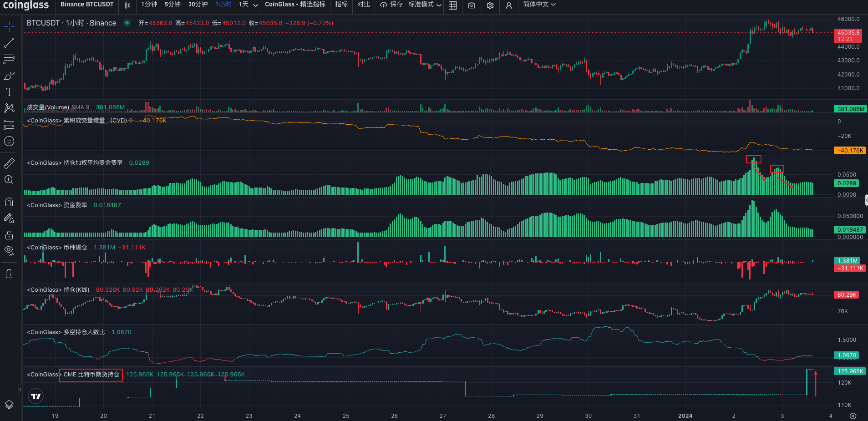868x421 pixels.
Task: Select the 1小时 timeframe
Action: coord(223,4)
